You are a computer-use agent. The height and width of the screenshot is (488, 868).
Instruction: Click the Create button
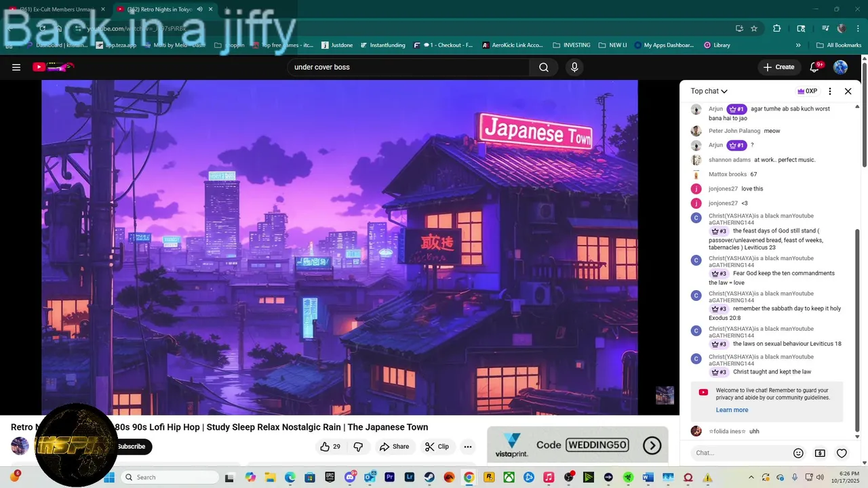click(778, 67)
